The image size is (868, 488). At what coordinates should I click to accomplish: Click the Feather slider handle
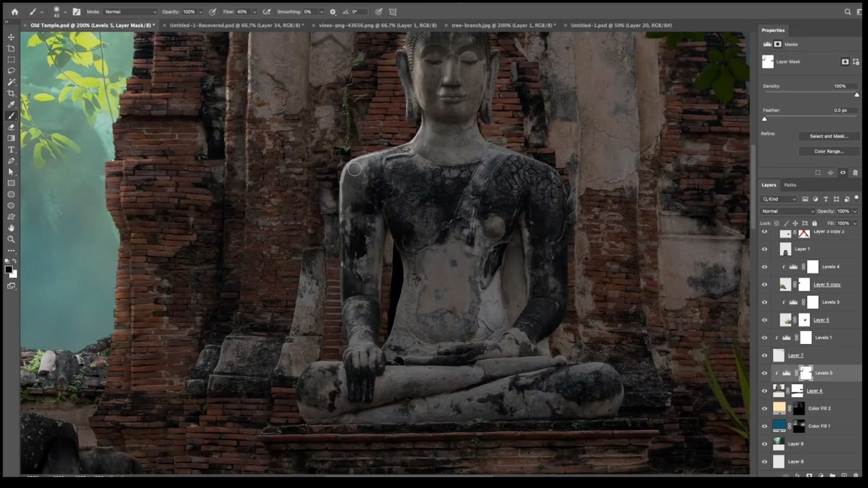(764, 119)
